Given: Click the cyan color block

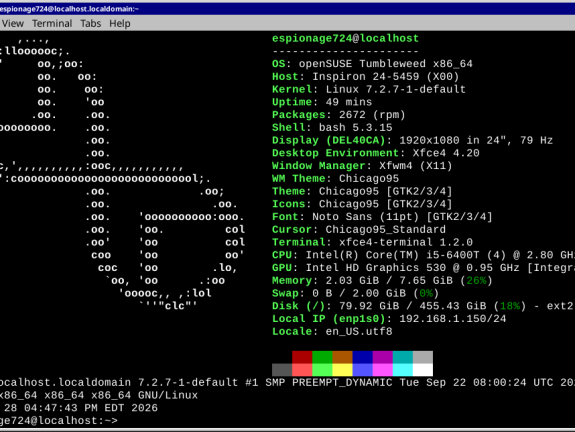Looking at the screenshot, I should [403, 370].
